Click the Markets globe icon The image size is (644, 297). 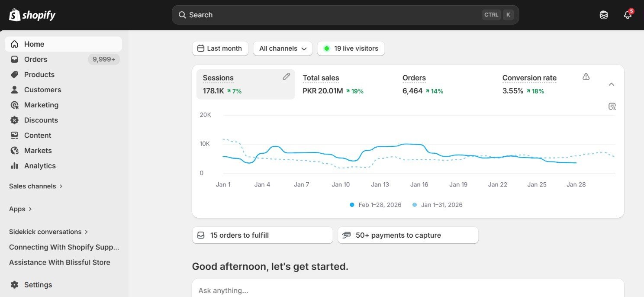(x=15, y=150)
